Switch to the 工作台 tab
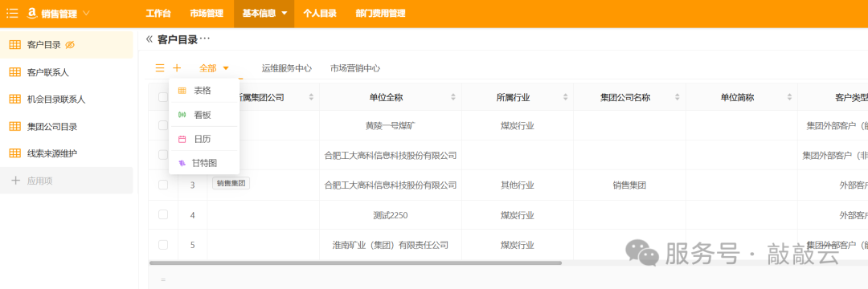868x289 pixels. (158, 14)
